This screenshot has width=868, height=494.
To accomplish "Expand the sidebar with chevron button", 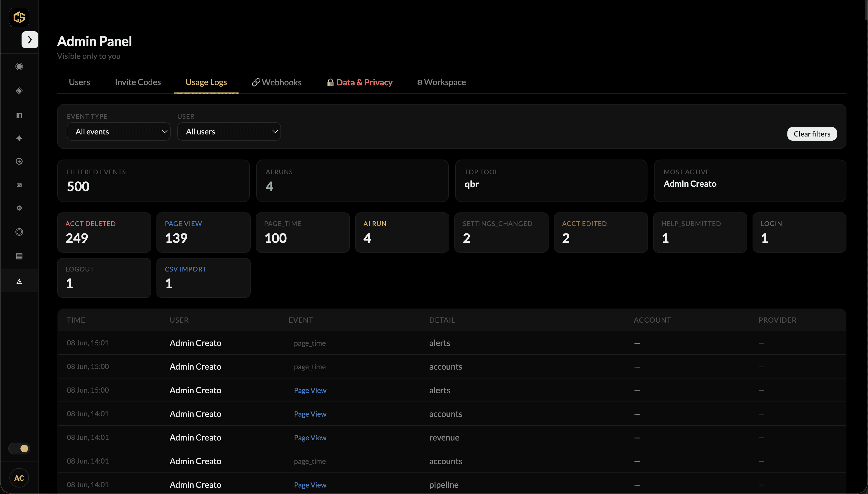I will click(x=30, y=40).
